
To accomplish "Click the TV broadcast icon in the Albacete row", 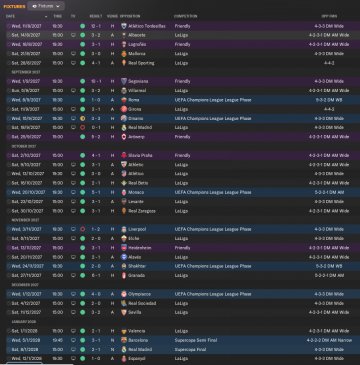I will point(73,35).
